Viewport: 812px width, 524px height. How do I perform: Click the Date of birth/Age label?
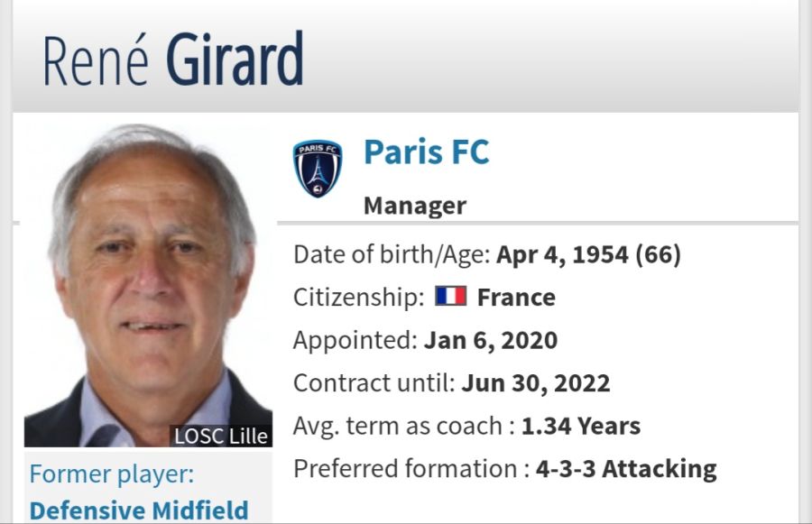(x=392, y=254)
